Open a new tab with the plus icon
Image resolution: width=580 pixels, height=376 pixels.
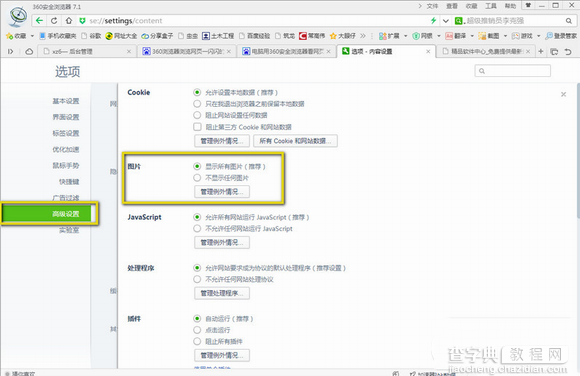coord(541,51)
